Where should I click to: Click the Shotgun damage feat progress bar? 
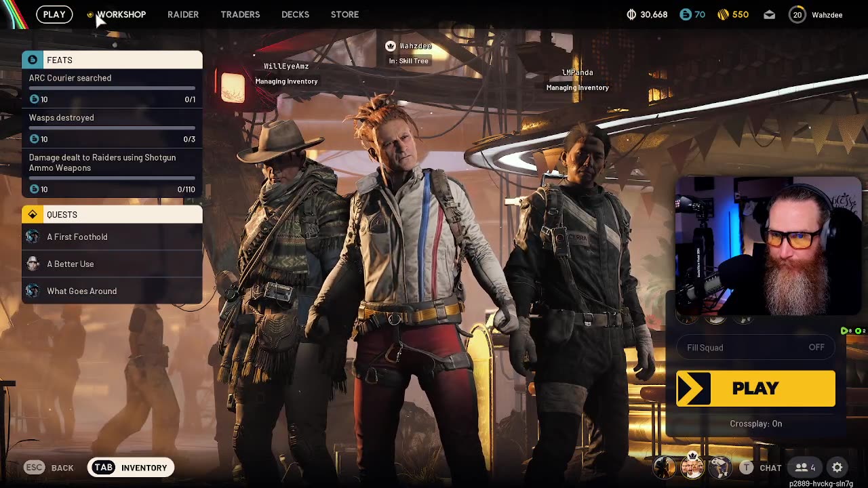click(x=112, y=178)
